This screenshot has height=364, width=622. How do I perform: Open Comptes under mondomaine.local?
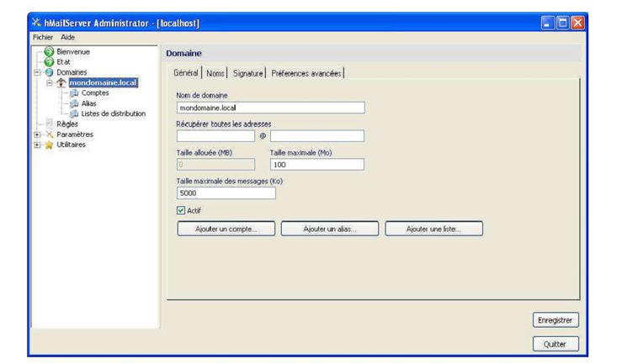[x=95, y=93]
